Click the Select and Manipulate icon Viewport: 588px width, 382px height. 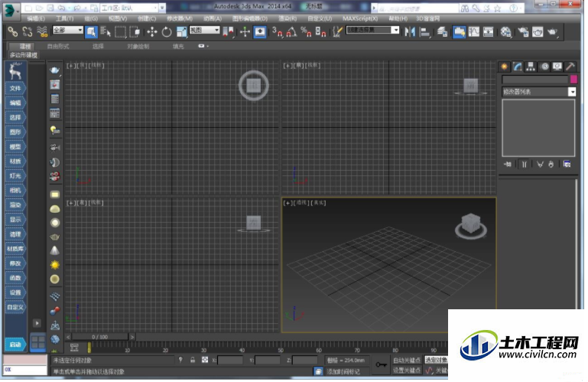coord(245,32)
